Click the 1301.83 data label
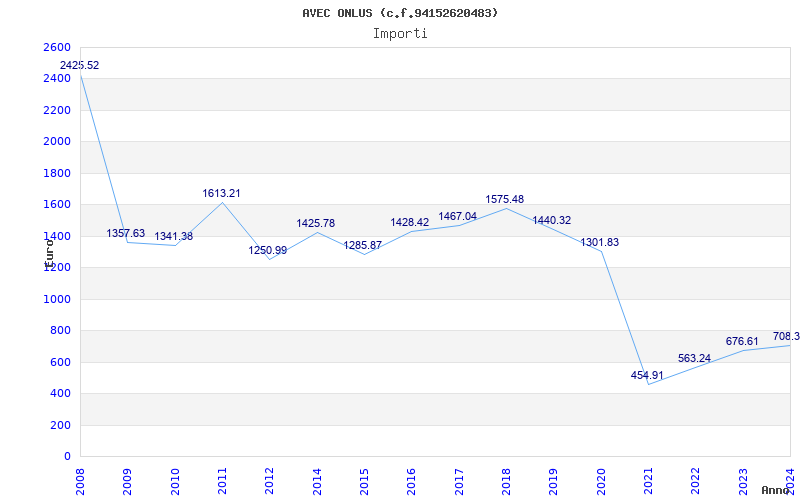 pos(599,242)
